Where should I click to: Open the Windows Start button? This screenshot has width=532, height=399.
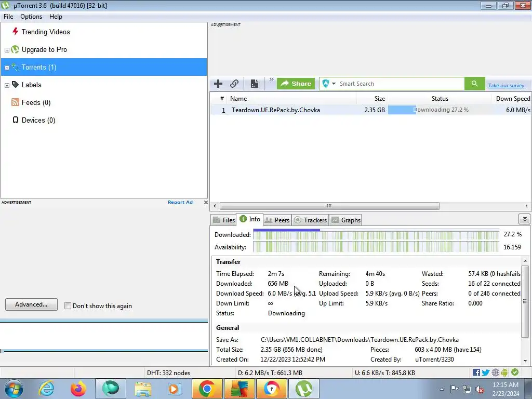[14, 389]
